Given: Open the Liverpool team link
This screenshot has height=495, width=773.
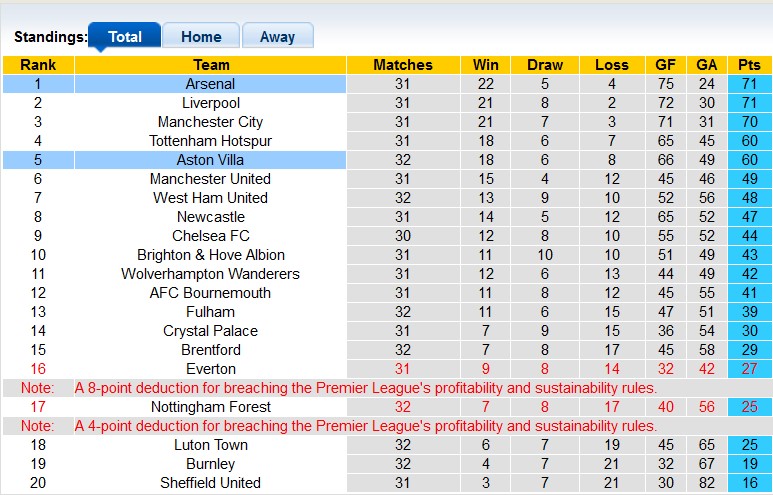Looking at the screenshot, I should click(x=211, y=103).
